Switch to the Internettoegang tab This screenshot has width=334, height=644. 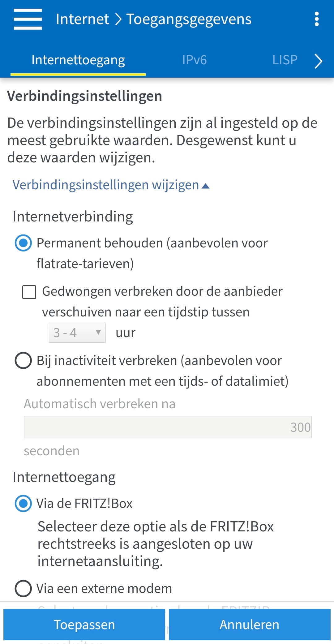78,60
